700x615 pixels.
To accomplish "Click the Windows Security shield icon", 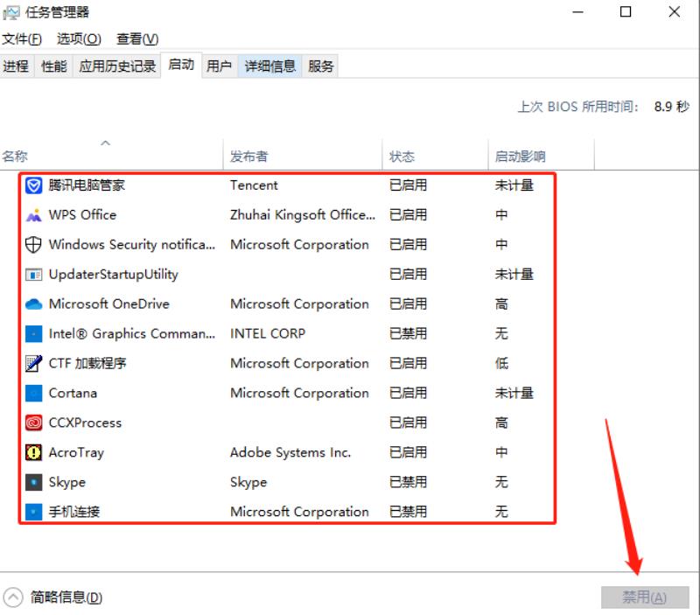I will (33, 245).
